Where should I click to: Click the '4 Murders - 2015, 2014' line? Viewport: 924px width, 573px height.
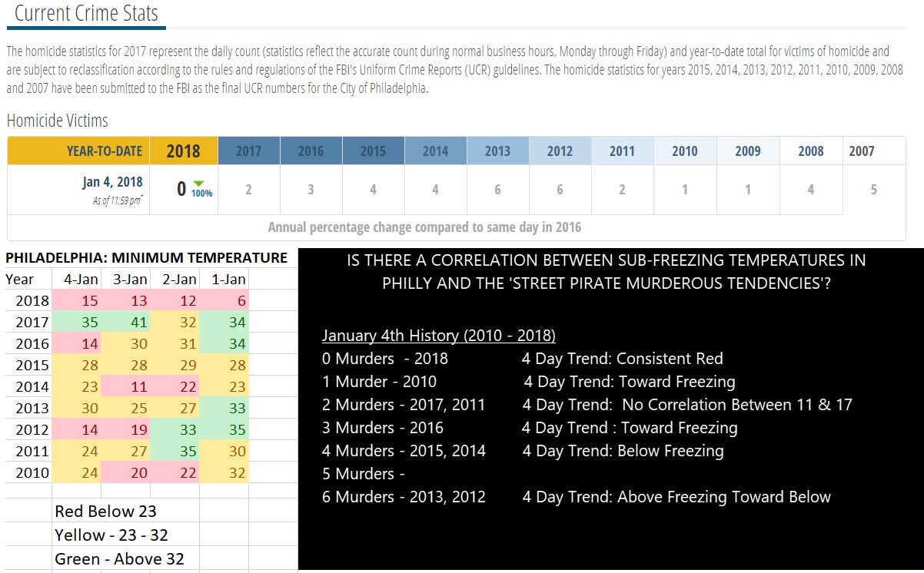404,451
